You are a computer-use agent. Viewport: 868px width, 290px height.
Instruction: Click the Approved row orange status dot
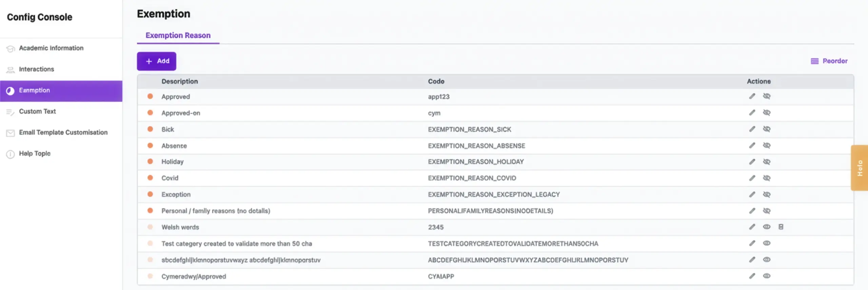[x=150, y=96]
